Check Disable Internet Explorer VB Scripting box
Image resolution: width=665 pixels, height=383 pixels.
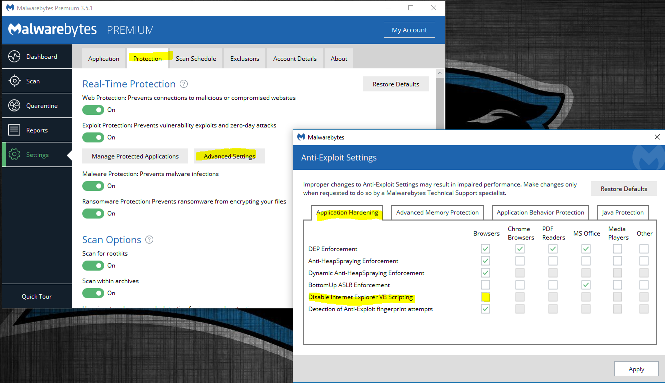click(486, 297)
